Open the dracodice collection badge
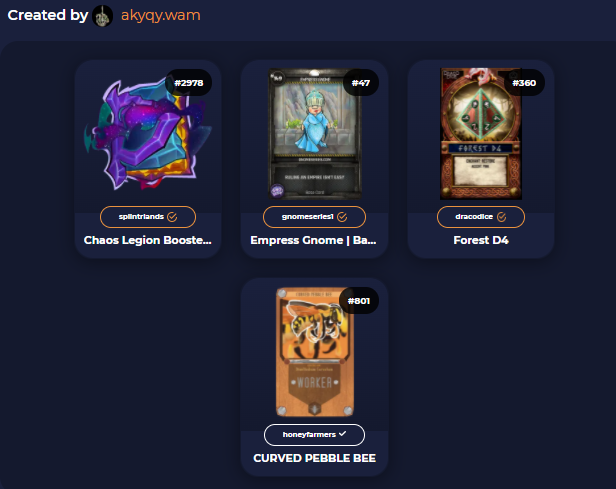 tap(481, 217)
